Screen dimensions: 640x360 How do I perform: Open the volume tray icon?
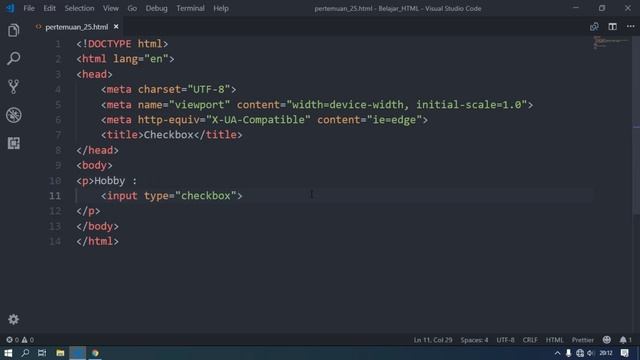pos(591,353)
